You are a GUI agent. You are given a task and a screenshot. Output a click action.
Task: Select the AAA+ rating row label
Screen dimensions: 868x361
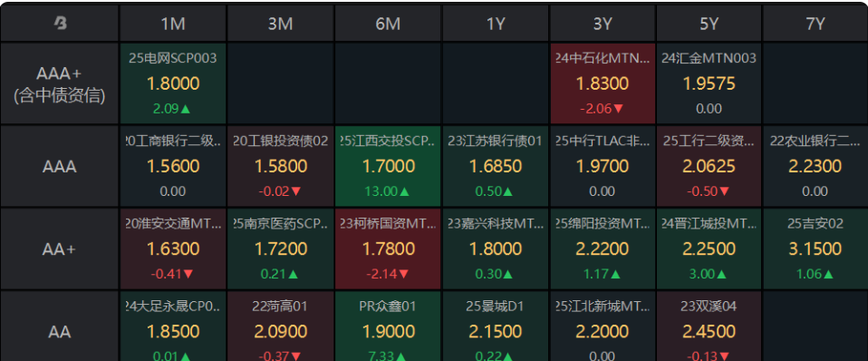(60, 83)
